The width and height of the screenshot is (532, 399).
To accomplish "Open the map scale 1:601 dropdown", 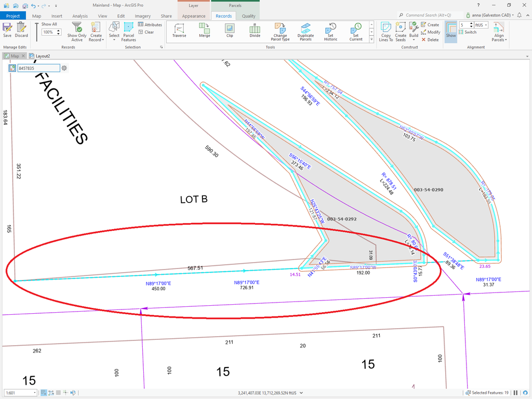I will [20, 393].
